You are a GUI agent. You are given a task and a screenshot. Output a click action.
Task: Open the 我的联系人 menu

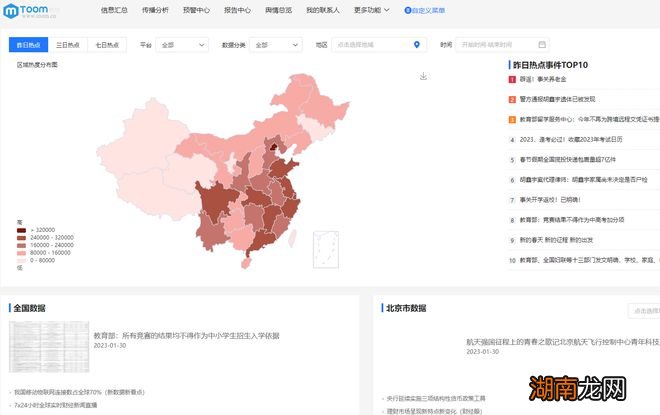(323, 10)
